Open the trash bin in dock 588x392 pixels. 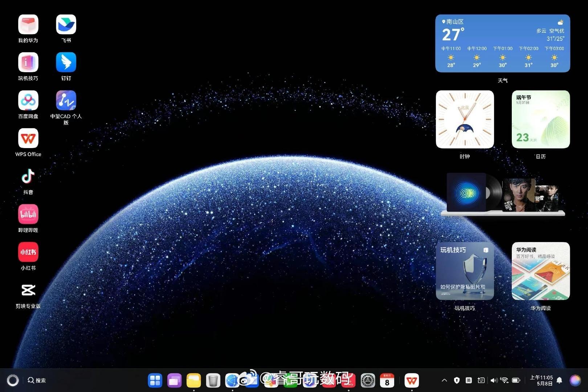(x=213, y=380)
